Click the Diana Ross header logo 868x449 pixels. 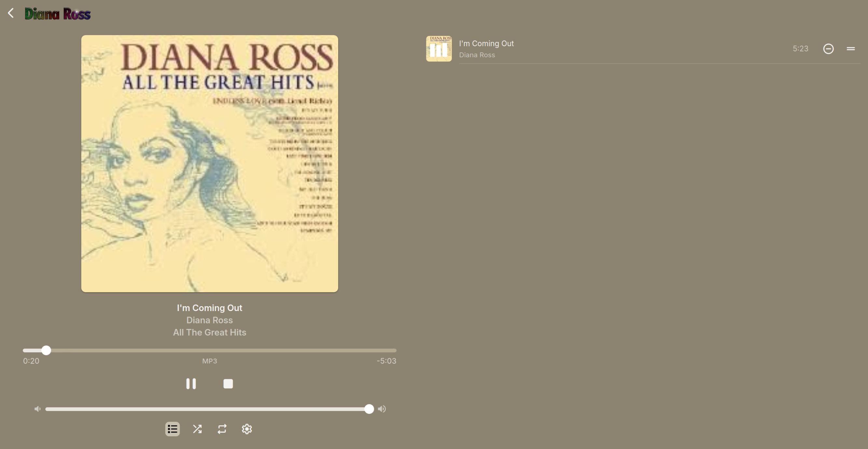[58, 14]
